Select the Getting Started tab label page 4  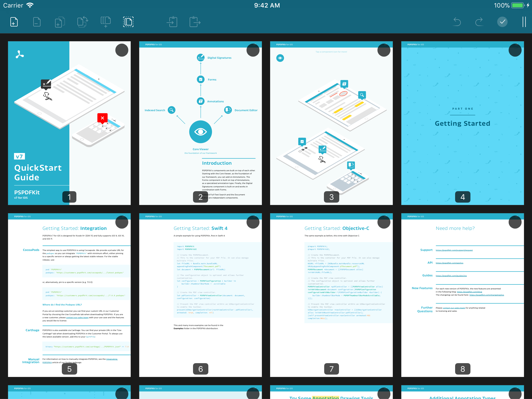pyautogui.click(x=462, y=124)
